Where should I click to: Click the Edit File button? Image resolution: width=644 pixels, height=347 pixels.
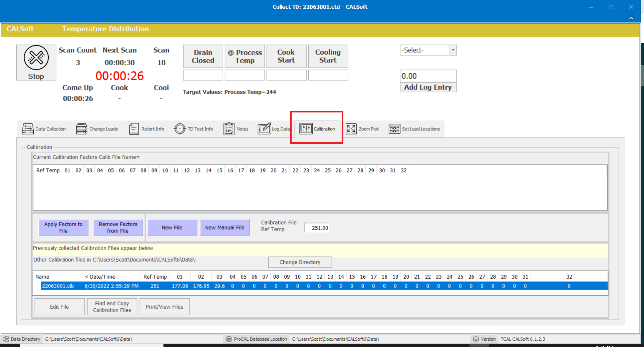60,307
